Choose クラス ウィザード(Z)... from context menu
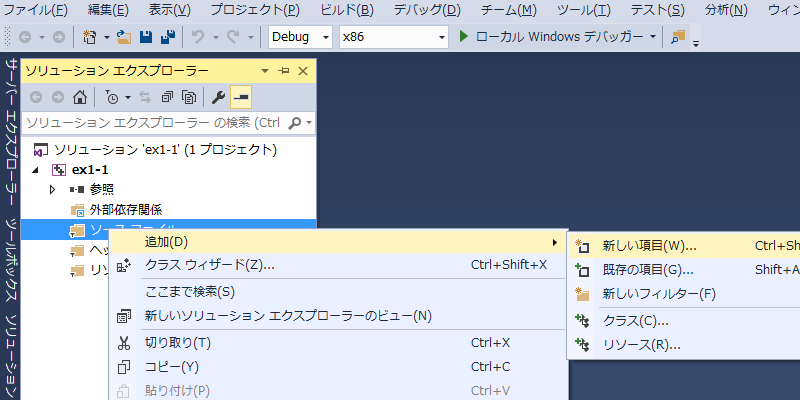Viewport: 800px width, 400px height. 338,265
